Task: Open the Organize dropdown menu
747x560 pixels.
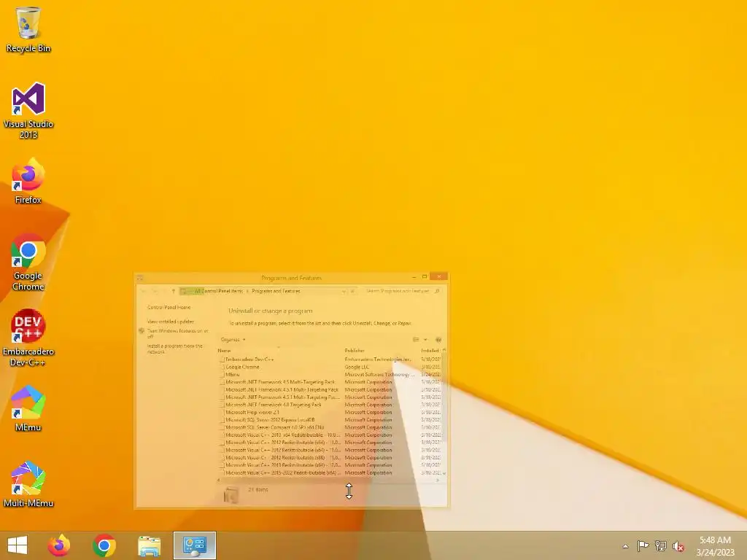Action: point(233,340)
